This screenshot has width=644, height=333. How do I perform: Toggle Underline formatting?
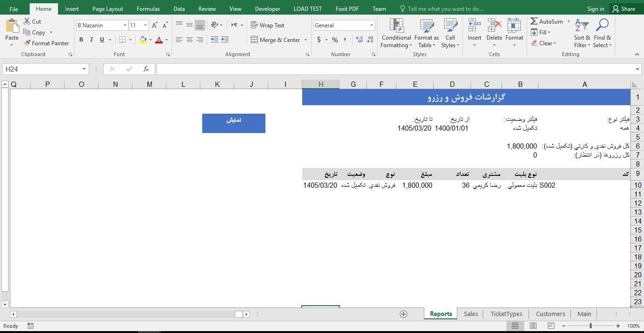102,40
